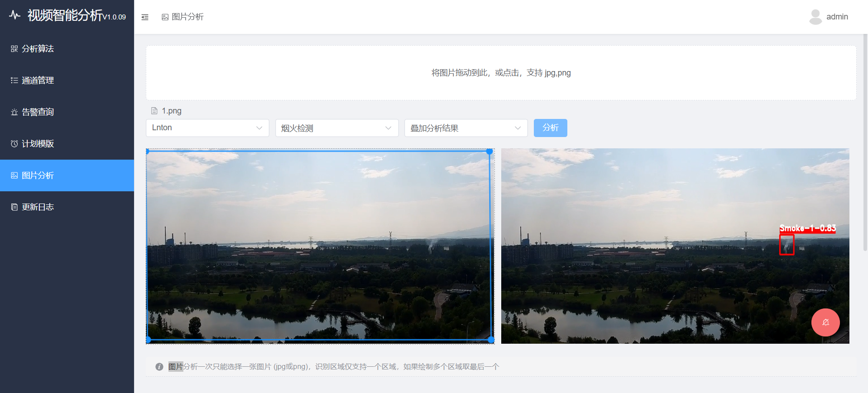
Task: Open the 叠加分析结果 dropdown
Action: [x=466, y=128]
